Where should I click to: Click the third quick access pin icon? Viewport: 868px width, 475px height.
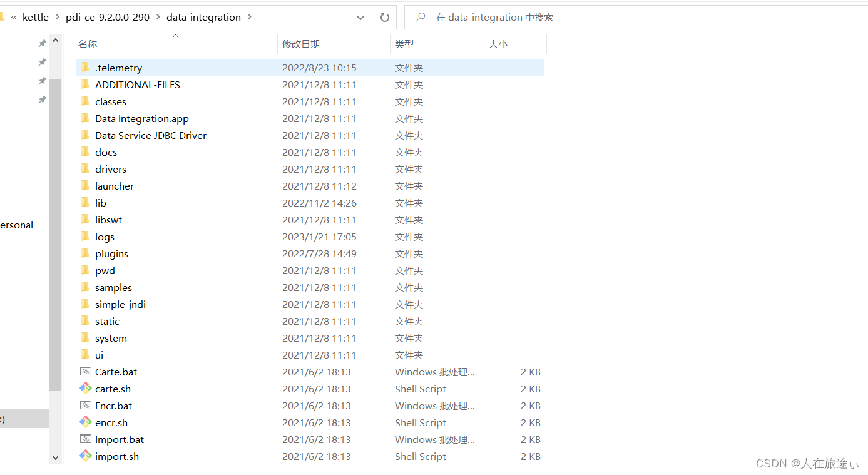pyautogui.click(x=42, y=81)
